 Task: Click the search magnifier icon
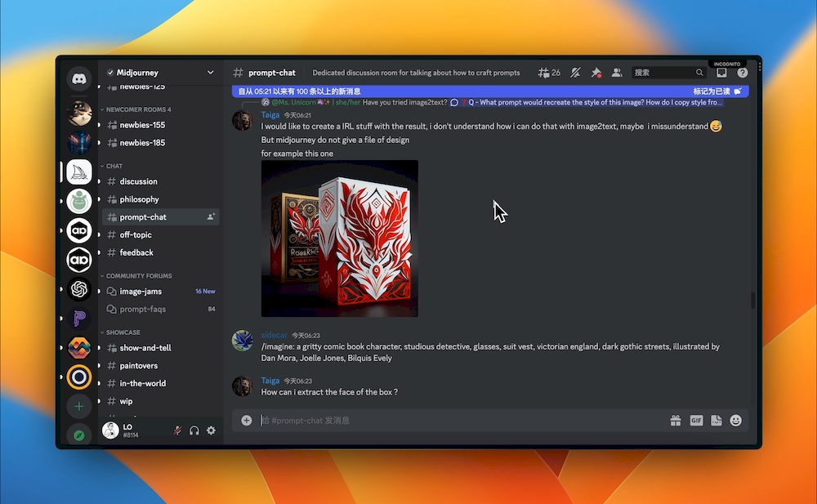click(x=699, y=73)
